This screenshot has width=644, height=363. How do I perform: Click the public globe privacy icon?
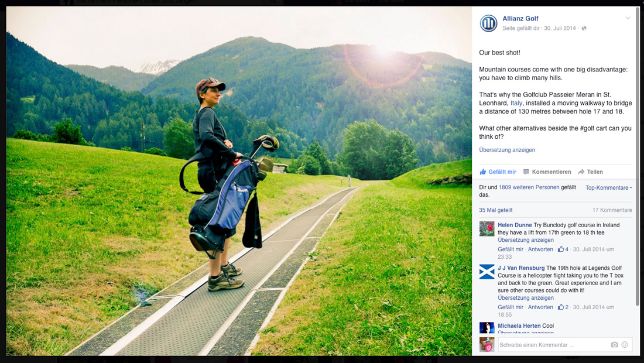click(x=584, y=28)
